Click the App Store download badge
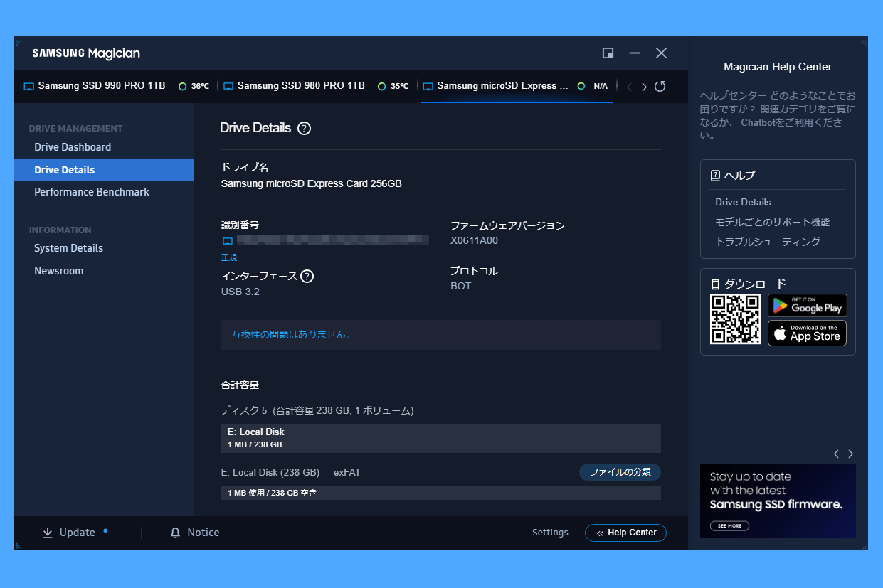The image size is (883, 588). coord(807,333)
